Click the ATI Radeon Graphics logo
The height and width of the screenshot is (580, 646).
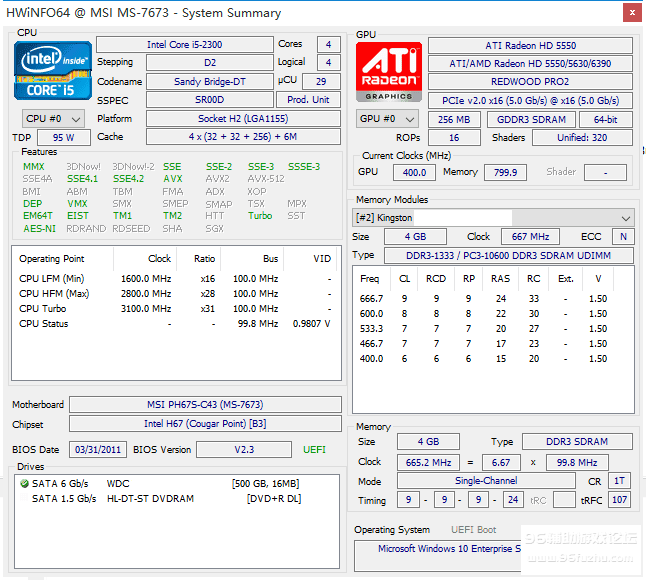coord(389,72)
